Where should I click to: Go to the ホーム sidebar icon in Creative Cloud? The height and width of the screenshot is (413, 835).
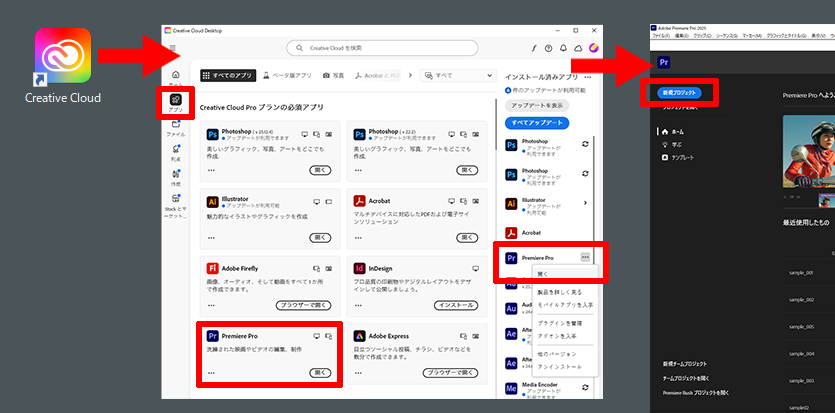pyautogui.click(x=176, y=75)
